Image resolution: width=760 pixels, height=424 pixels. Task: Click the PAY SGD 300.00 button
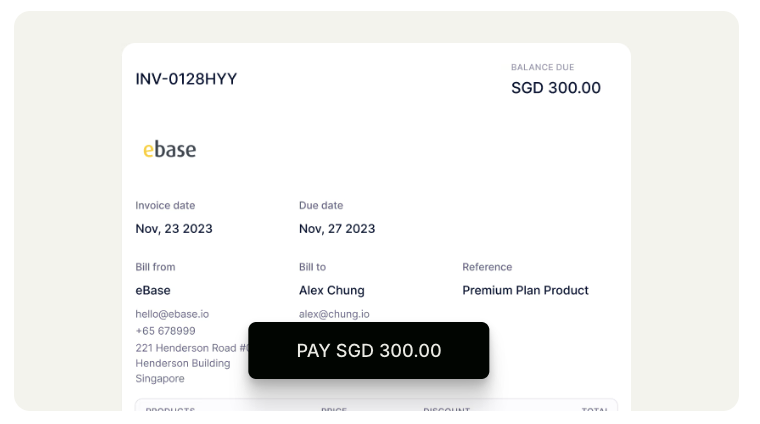(368, 350)
